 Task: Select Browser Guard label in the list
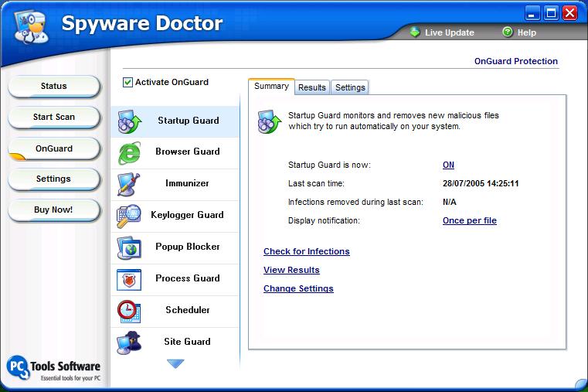click(188, 152)
